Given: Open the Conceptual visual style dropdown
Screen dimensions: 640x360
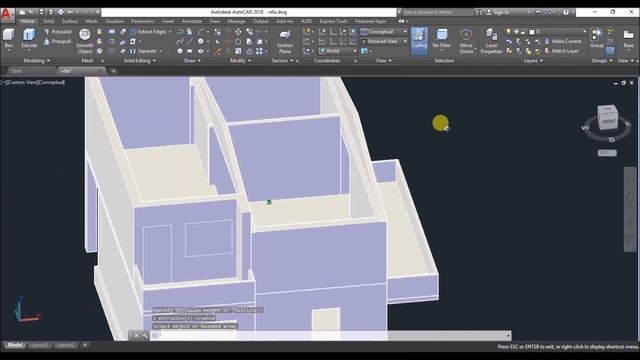Looking at the screenshot, I should (x=384, y=31).
